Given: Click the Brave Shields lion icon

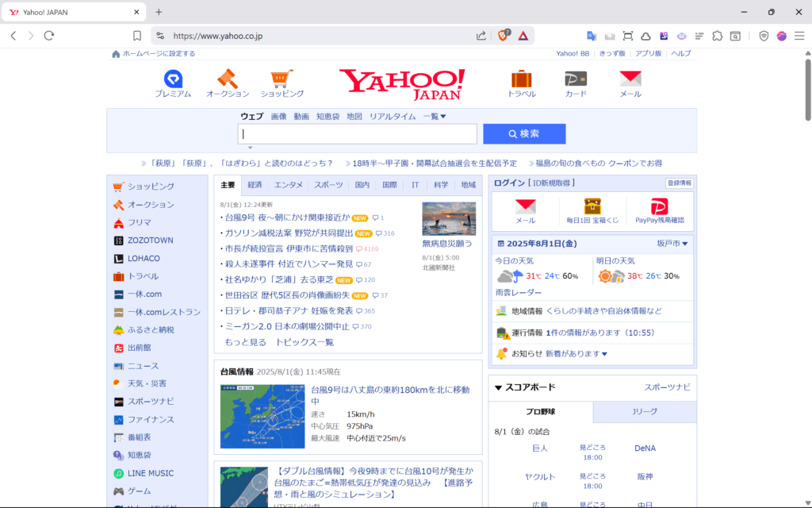Looking at the screenshot, I should pos(503,36).
